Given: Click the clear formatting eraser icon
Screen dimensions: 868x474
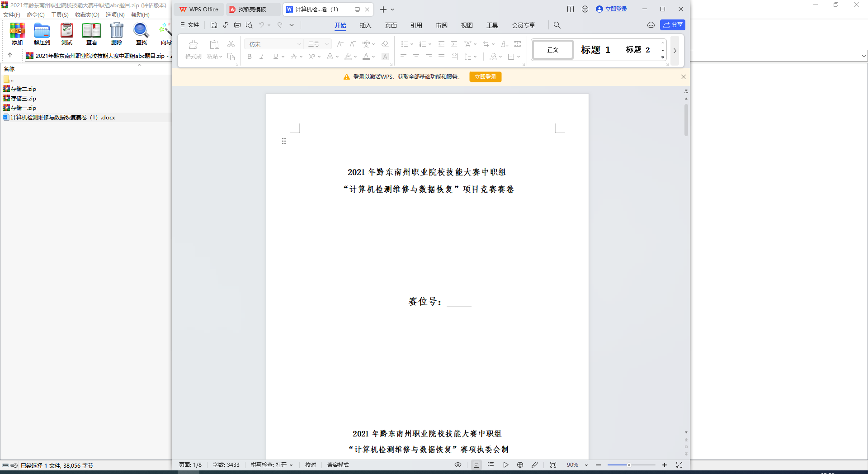Looking at the screenshot, I should pos(385,44).
